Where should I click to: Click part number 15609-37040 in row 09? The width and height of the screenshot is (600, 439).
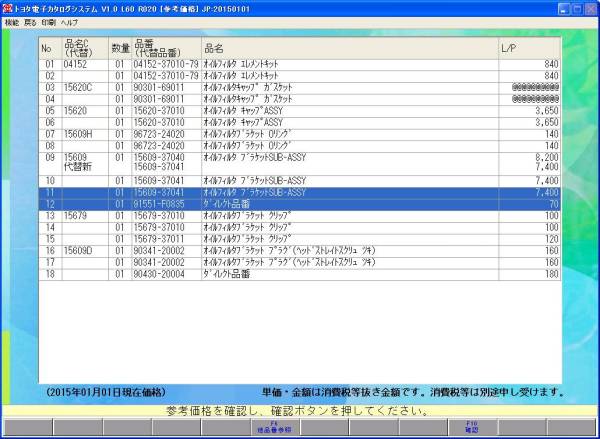[159, 158]
